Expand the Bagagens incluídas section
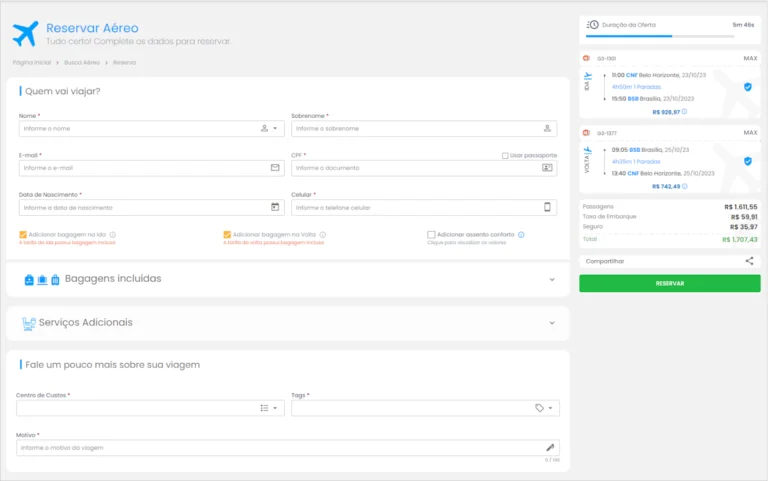Screen dimensions: 768x481 point(551,279)
